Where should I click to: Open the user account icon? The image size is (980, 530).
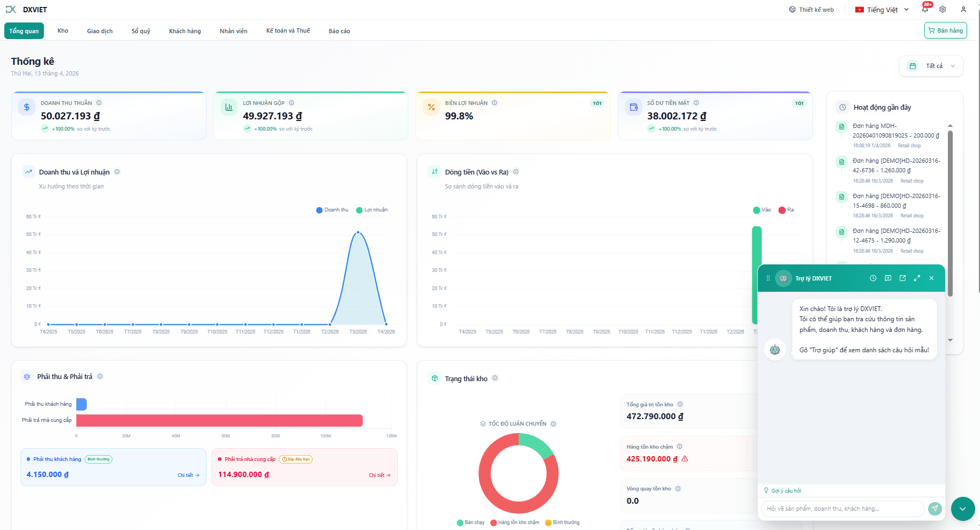[963, 9]
